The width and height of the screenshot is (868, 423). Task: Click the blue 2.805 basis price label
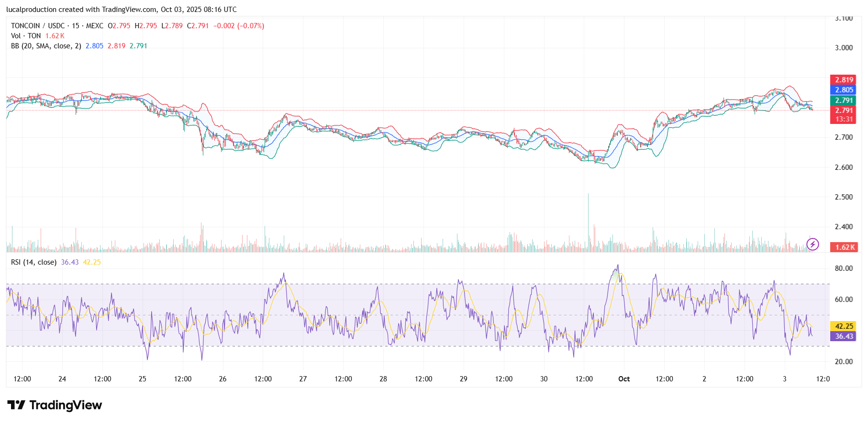click(x=843, y=90)
